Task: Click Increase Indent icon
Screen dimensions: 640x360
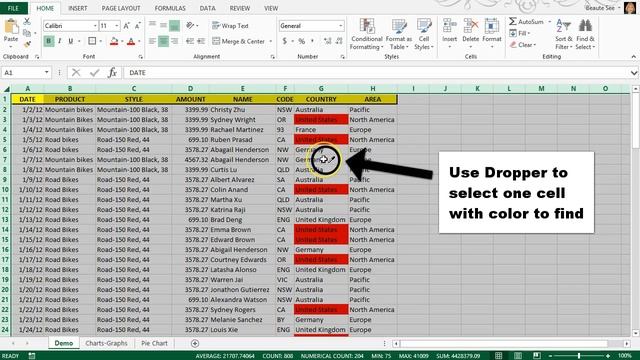Action: (201, 41)
